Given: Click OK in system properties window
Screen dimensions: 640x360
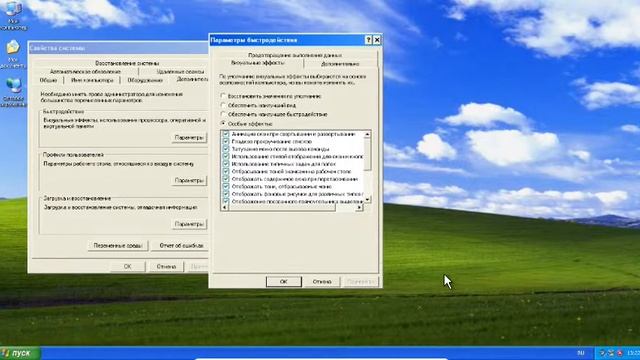Looking at the screenshot, I should 128,267.
